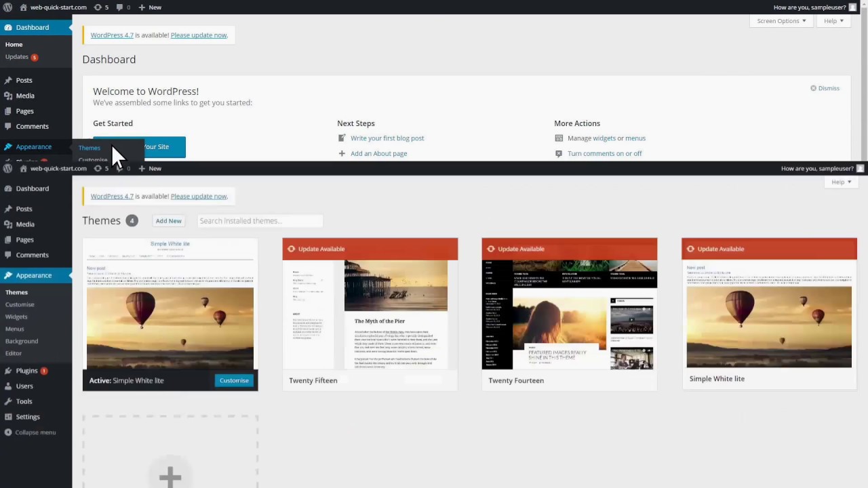Choose Themes in the Appearance flyout menu
This screenshot has height=488, width=868.
click(x=90, y=148)
